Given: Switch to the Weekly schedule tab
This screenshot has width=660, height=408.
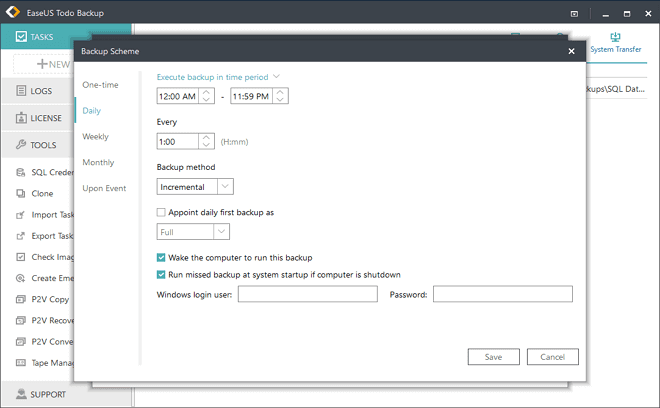Looking at the screenshot, I should [96, 136].
